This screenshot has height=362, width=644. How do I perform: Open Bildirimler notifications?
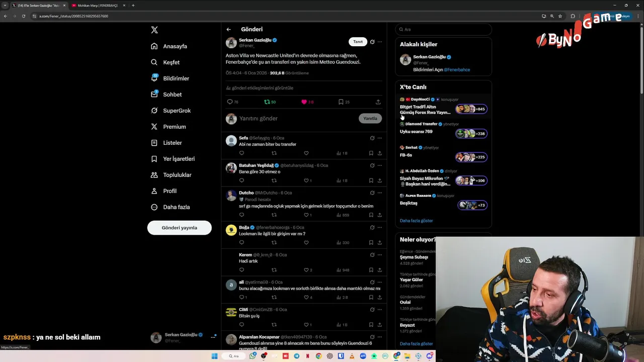(x=170, y=78)
